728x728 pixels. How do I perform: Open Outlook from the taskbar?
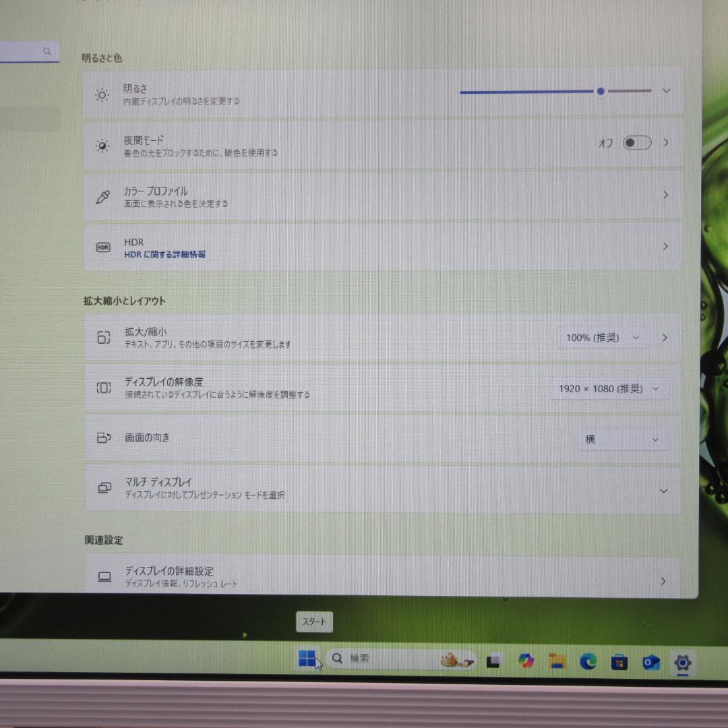tap(649, 661)
